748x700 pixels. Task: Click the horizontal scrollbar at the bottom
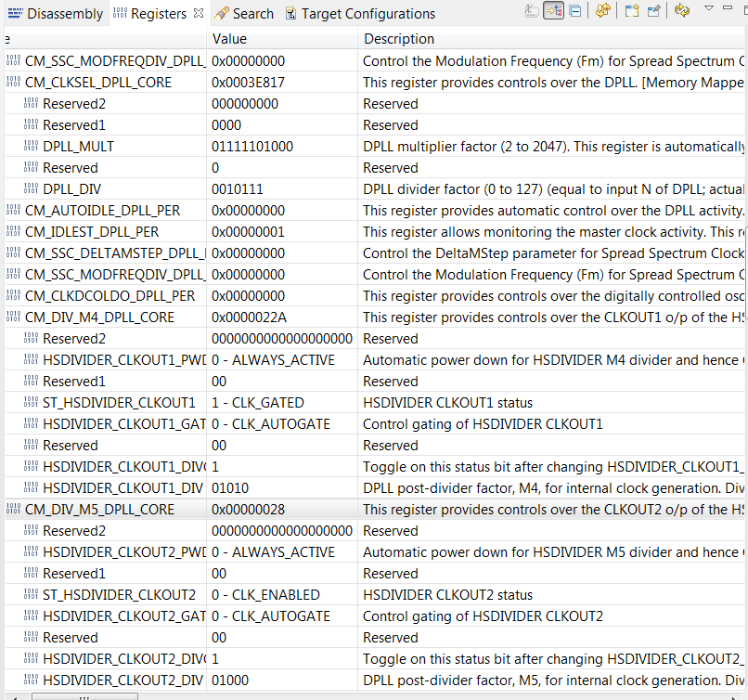[x=84, y=694]
